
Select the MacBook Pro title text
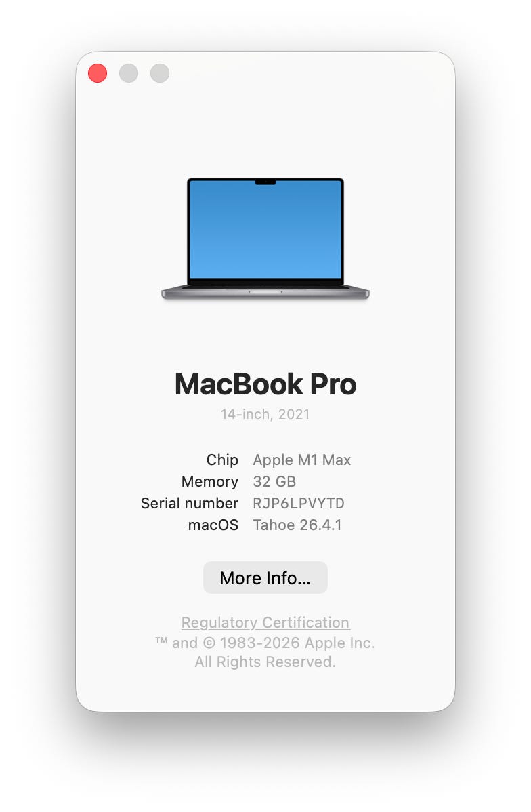tap(265, 384)
